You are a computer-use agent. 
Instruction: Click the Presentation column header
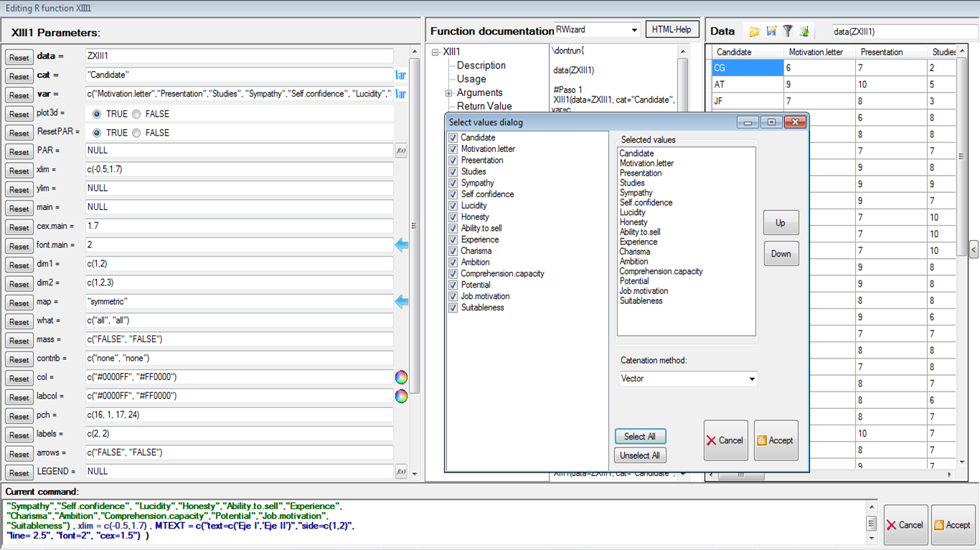click(891, 52)
